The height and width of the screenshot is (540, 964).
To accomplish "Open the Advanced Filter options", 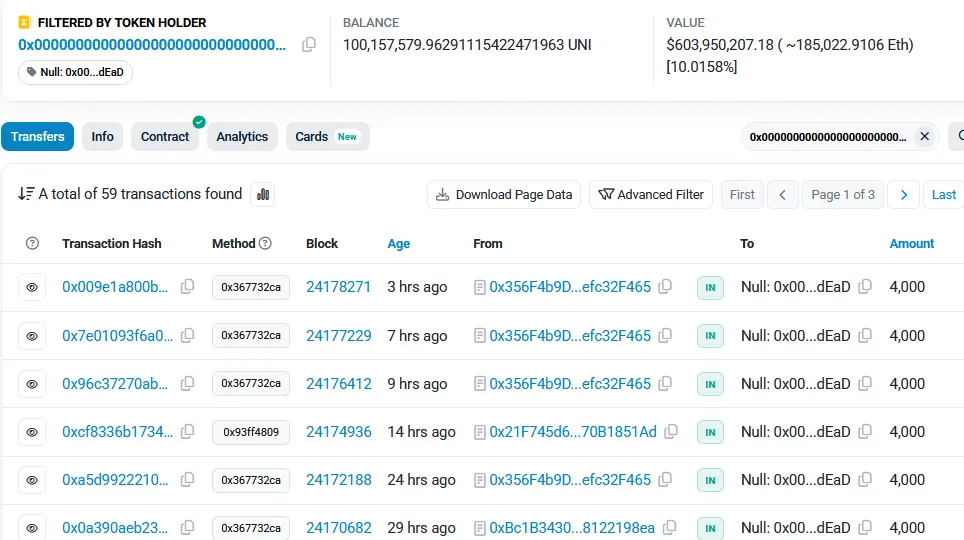I will pos(650,194).
